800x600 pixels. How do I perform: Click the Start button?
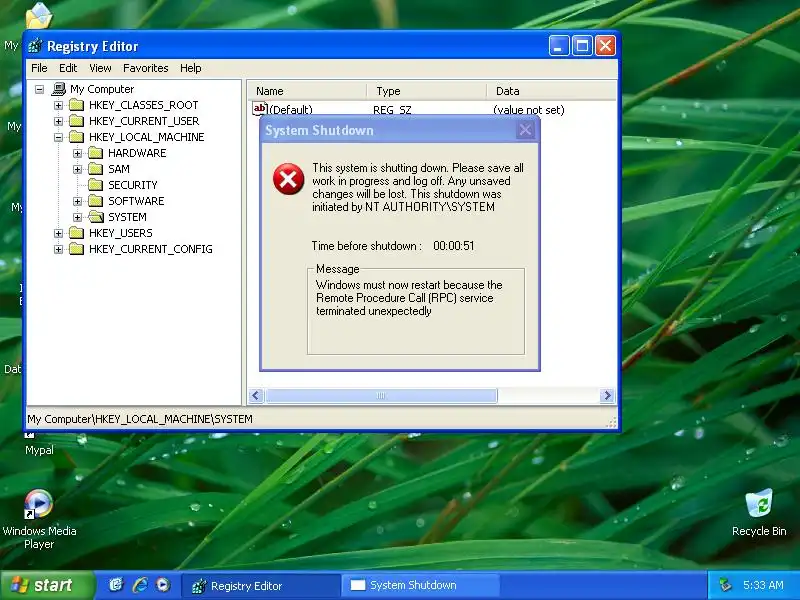click(47, 585)
